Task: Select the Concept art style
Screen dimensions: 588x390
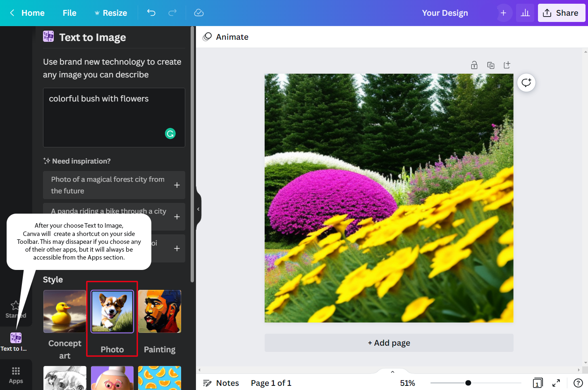Action: 65,312
